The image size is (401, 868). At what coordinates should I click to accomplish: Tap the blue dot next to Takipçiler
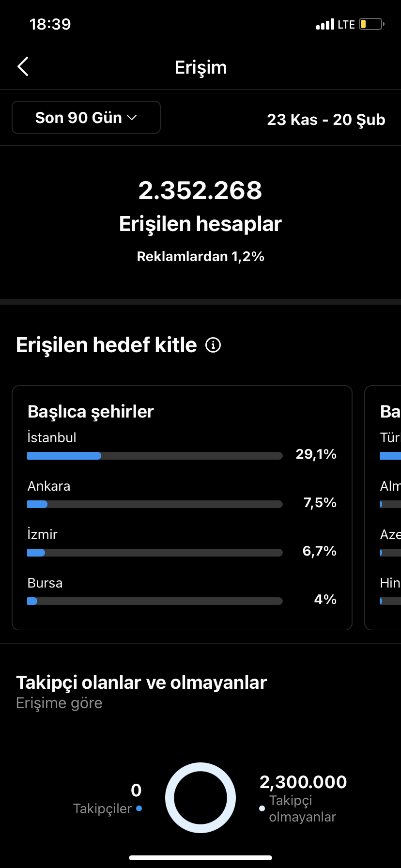coord(139,808)
